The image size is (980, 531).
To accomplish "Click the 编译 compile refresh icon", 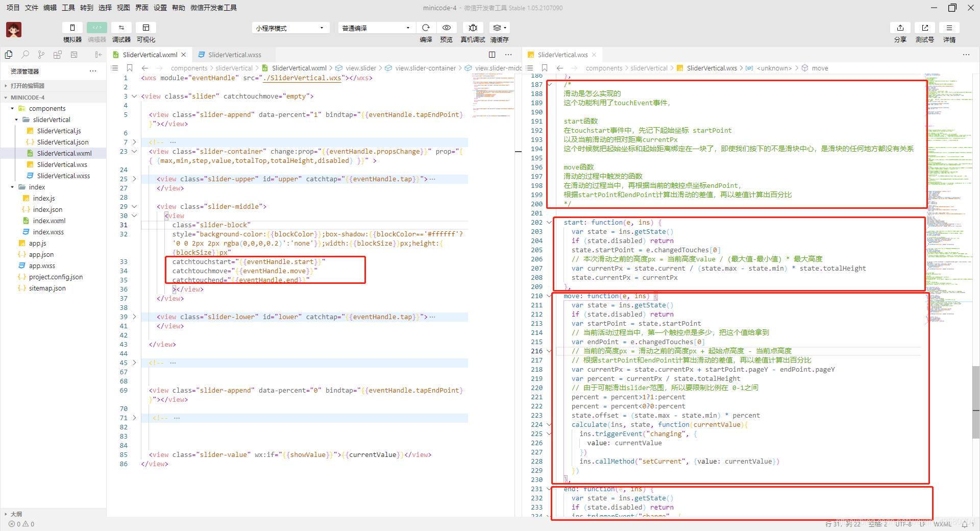I will [426, 28].
